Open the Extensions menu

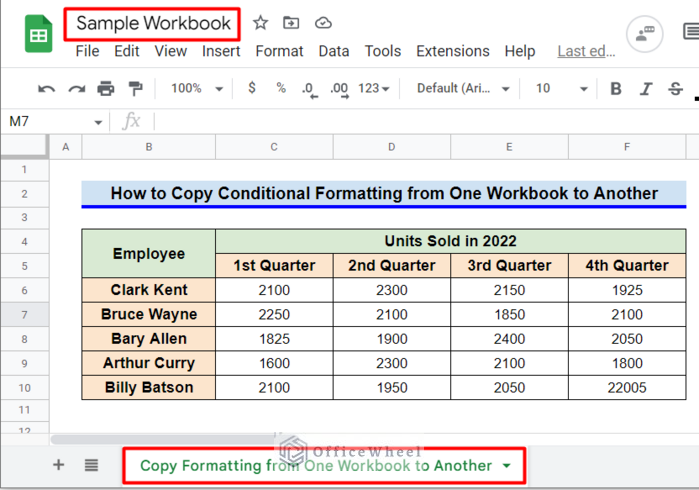point(453,51)
